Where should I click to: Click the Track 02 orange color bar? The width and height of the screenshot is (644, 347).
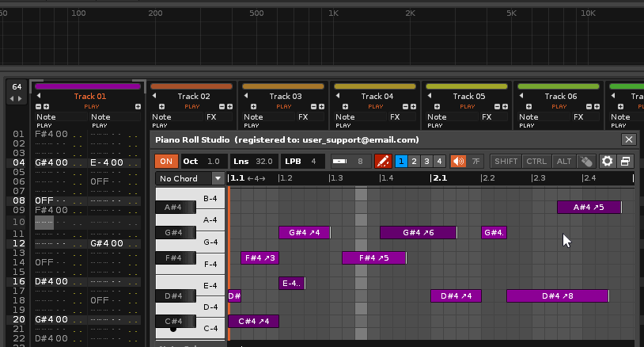point(191,86)
